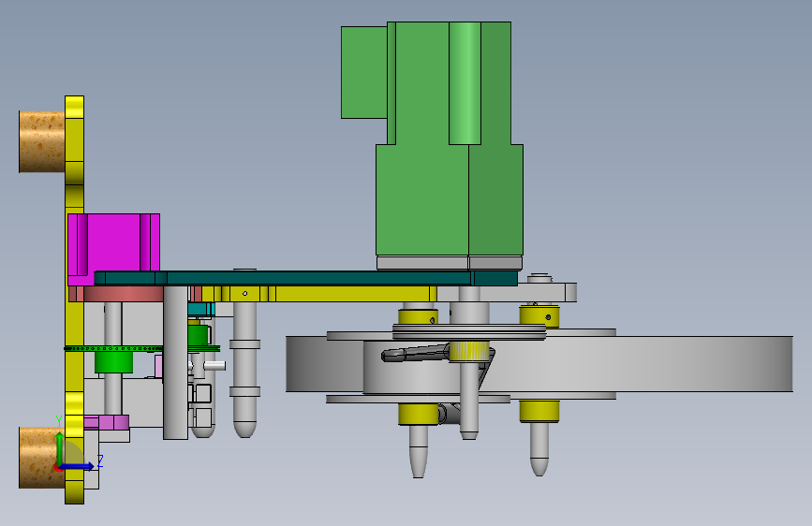
Task: Click the green Y axis of the triad
Action: click(60, 448)
